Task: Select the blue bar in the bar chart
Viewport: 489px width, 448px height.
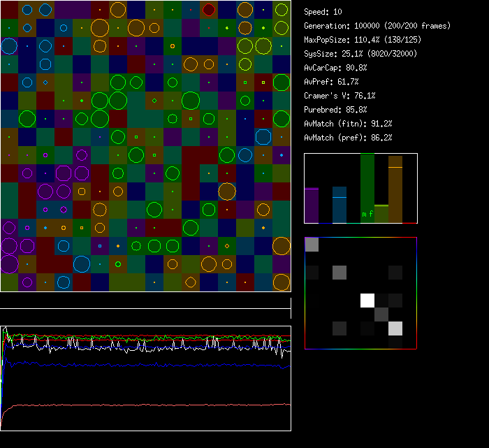Action: pyautogui.click(x=340, y=205)
